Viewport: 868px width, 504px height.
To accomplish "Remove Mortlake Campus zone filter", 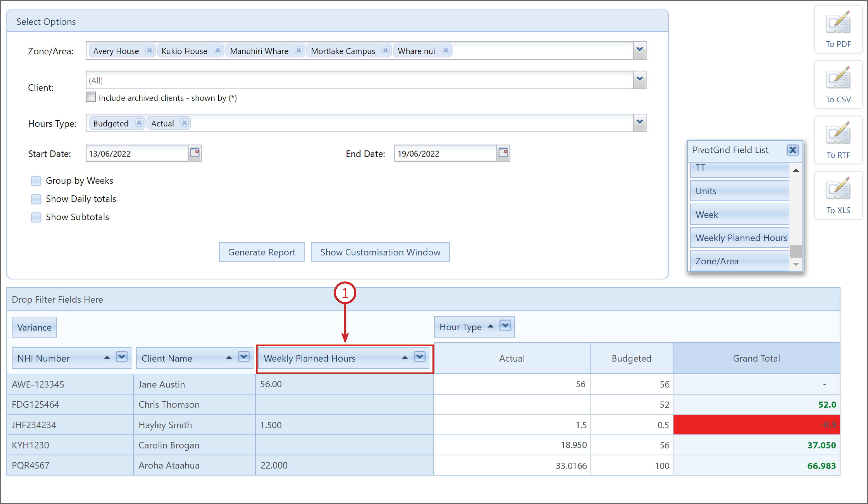I will pos(386,50).
